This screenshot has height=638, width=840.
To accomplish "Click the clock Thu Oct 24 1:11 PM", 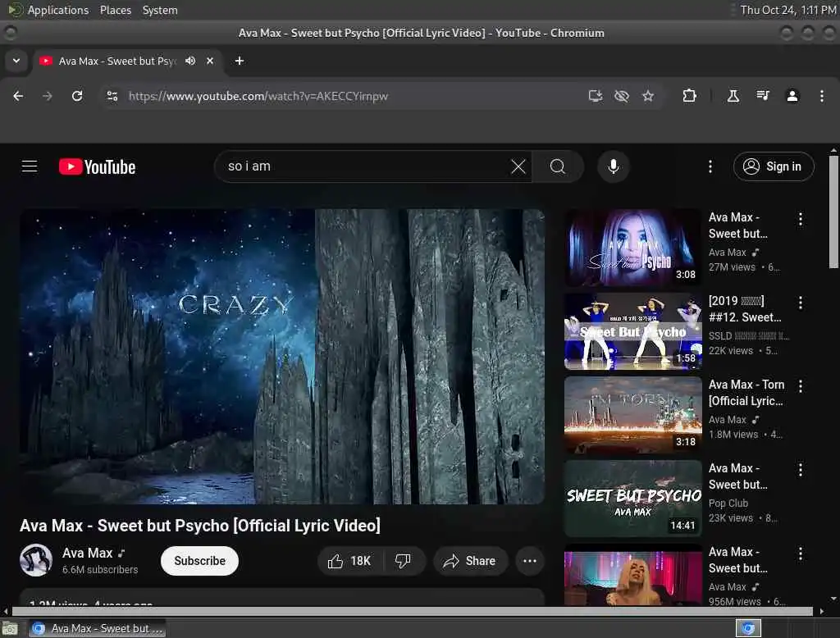I will [x=788, y=10].
